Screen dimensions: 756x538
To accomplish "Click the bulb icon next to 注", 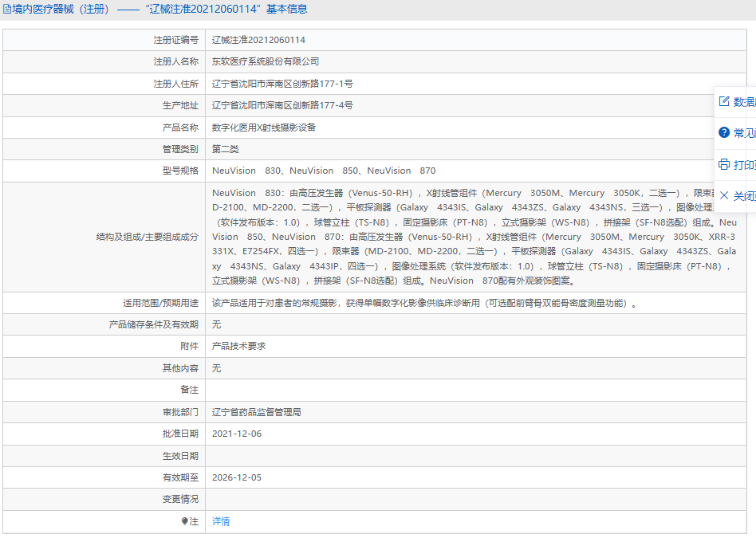I will tap(184, 521).
